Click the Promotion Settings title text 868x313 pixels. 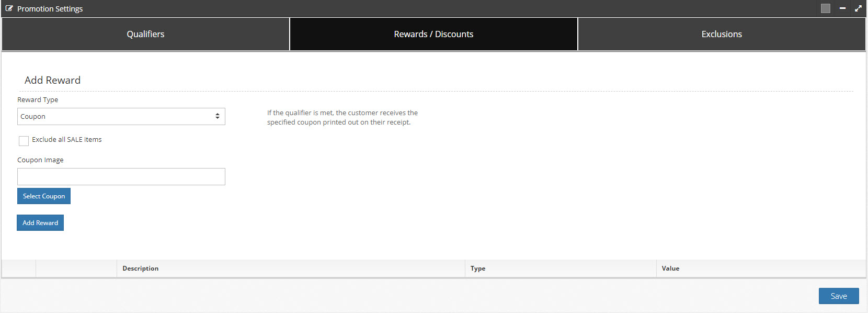tap(50, 9)
